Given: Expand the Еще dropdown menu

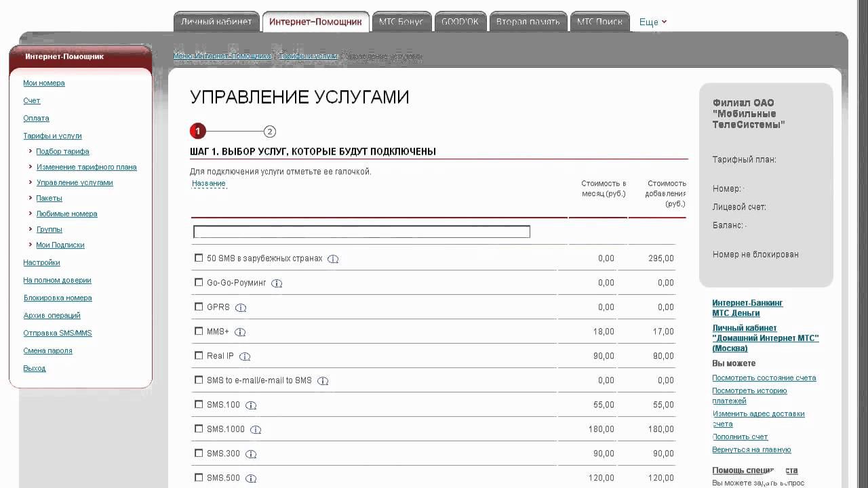Looking at the screenshot, I should click(653, 22).
